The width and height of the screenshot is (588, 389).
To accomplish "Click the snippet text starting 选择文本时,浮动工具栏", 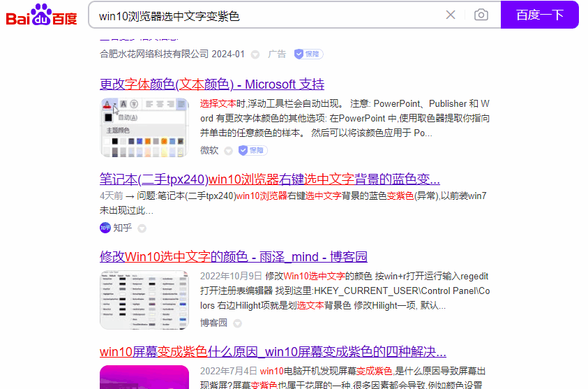I will point(345,118).
